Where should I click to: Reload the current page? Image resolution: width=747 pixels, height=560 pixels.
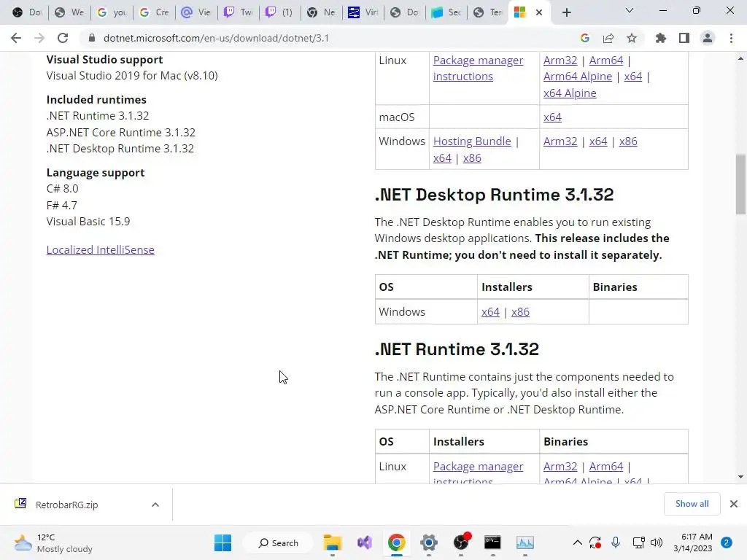point(63,38)
